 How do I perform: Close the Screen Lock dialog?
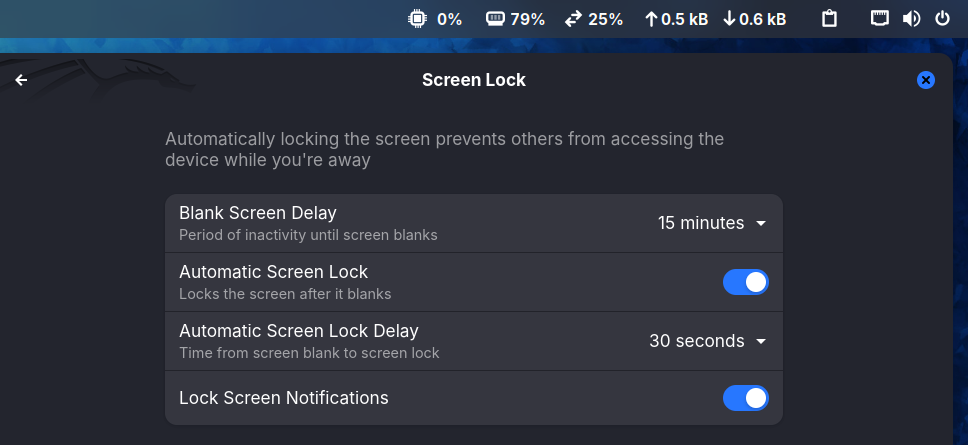click(926, 80)
